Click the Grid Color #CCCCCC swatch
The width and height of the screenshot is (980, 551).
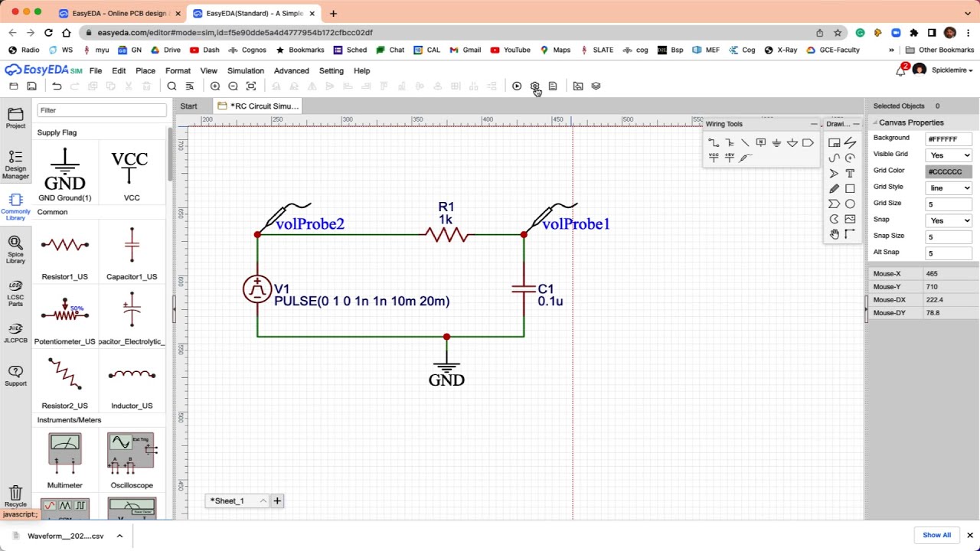[x=949, y=171]
